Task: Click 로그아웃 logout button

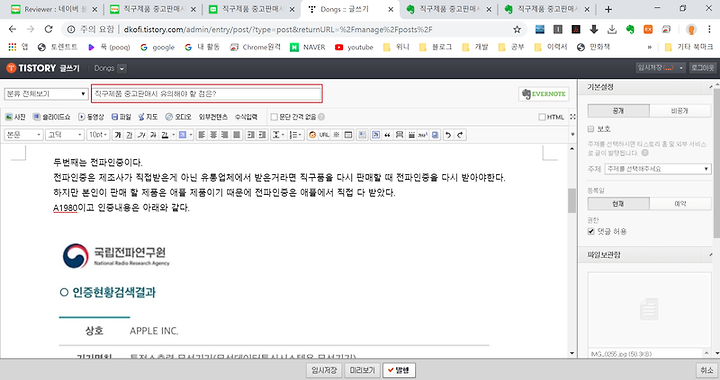Action: click(703, 68)
